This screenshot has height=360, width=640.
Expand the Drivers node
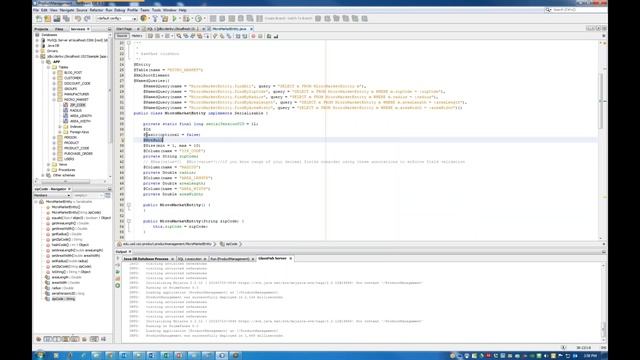tap(37, 51)
